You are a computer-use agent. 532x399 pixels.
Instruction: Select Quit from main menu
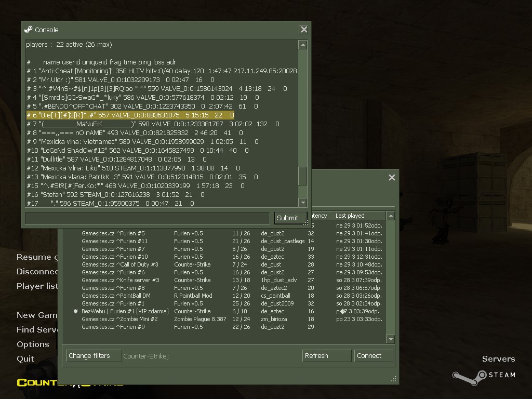click(x=25, y=358)
